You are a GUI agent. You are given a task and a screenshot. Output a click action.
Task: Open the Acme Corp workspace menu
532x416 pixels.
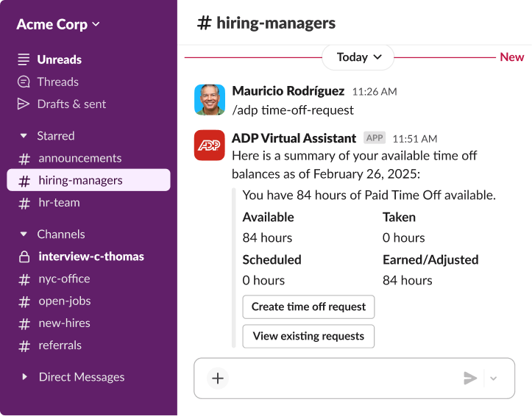coord(58,24)
